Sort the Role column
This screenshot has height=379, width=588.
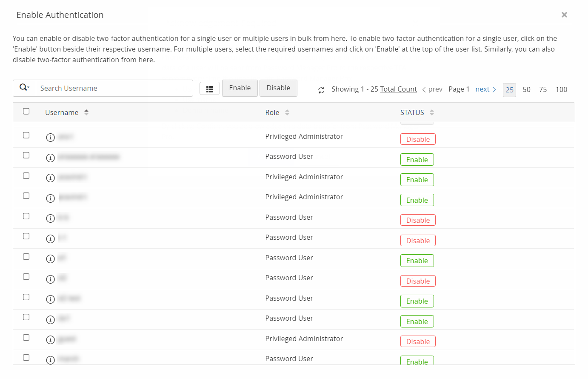[x=287, y=112]
